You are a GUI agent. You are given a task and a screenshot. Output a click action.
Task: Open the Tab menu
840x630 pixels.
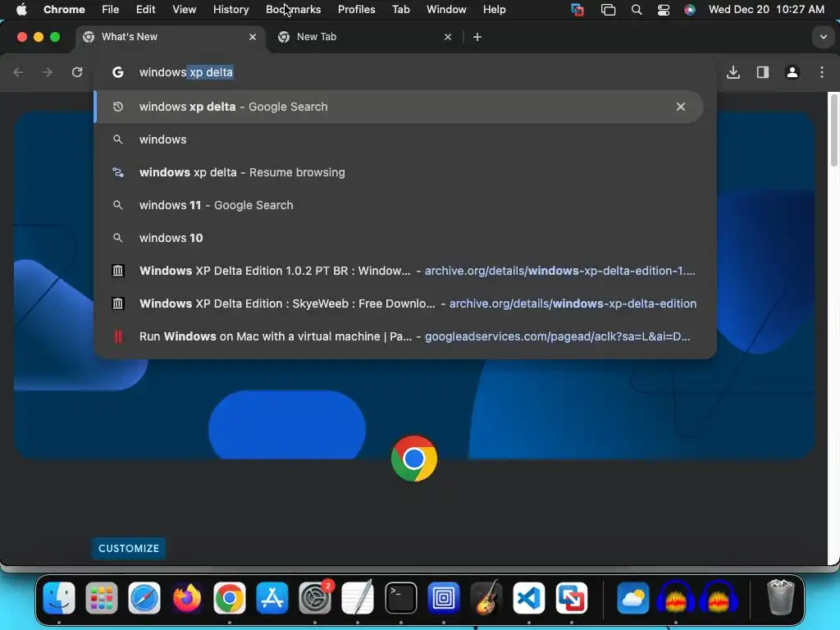tap(400, 10)
